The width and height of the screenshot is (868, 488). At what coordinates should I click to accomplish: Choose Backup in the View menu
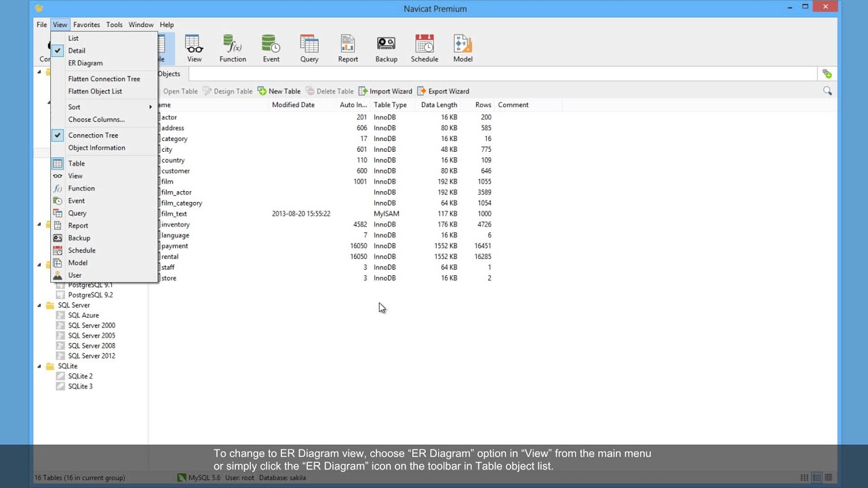[104, 238]
